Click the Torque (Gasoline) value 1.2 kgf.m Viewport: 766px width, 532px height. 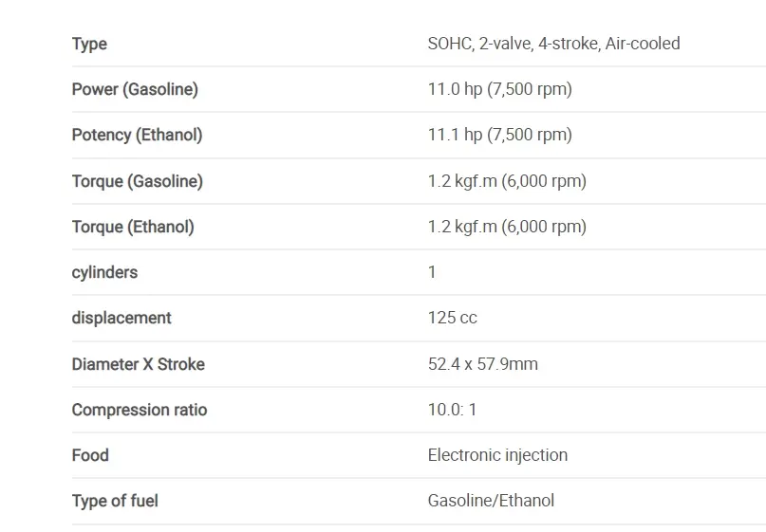(x=507, y=181)
